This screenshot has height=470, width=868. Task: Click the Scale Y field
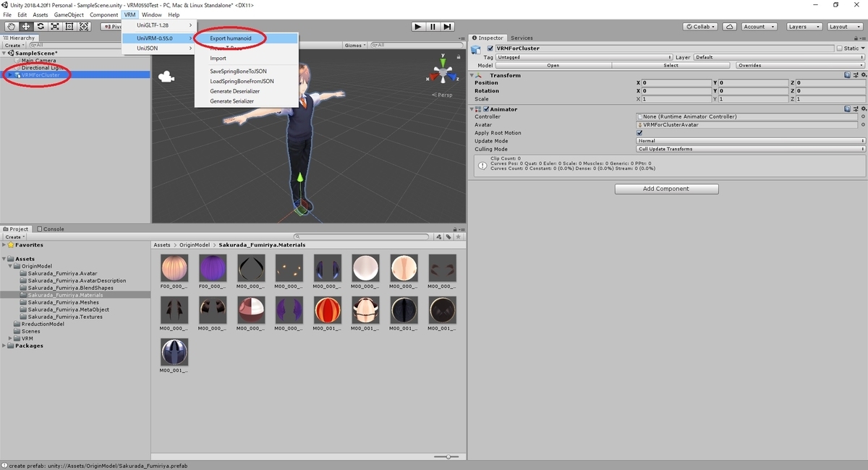click(752, 99)
